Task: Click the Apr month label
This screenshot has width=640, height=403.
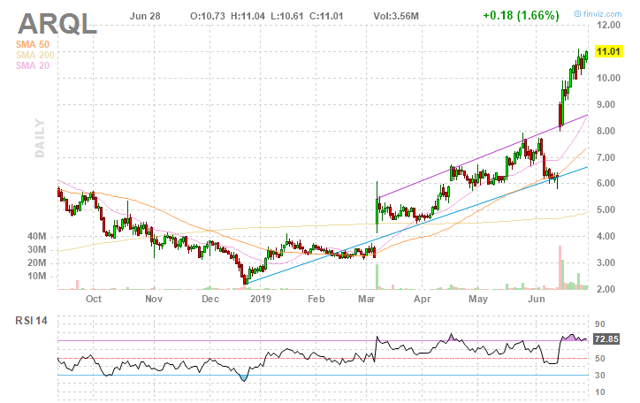Action: click(422, 299)
